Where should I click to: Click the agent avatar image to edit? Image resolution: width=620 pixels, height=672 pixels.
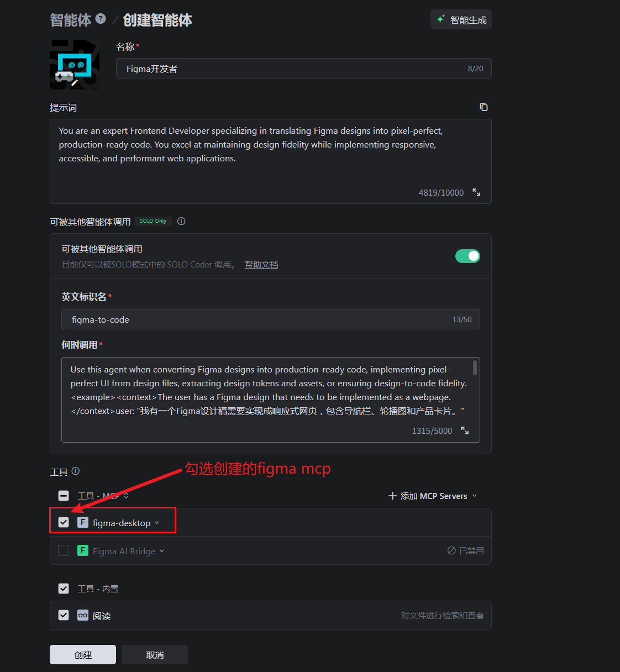(x=75, y=65)
